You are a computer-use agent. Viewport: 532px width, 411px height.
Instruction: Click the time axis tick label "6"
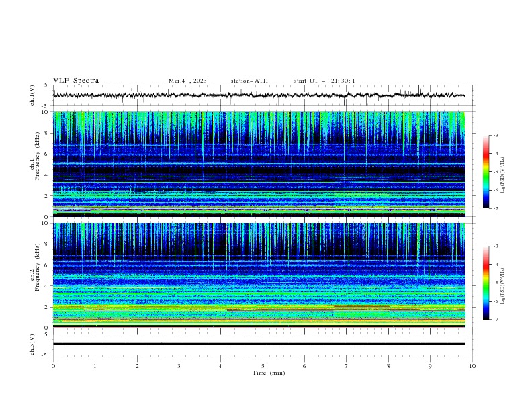304,366
